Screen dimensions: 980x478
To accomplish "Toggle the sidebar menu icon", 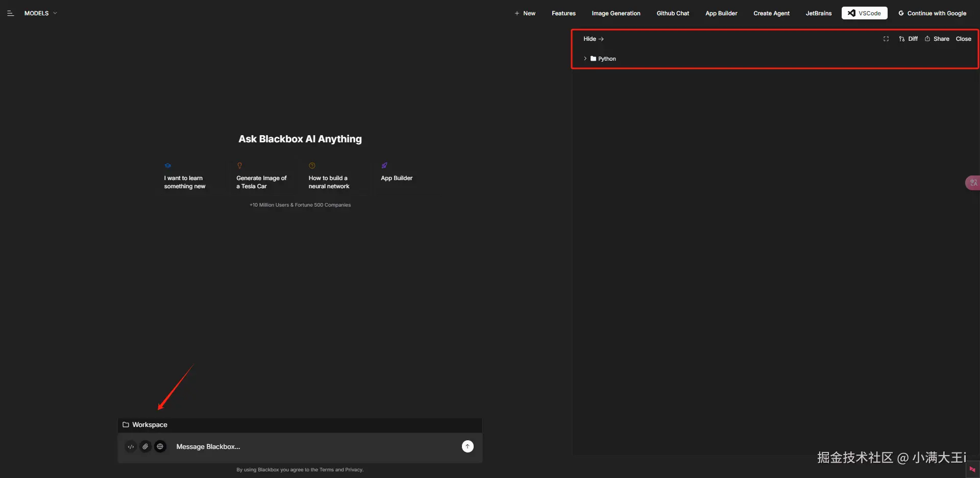I will coord(10,13).
